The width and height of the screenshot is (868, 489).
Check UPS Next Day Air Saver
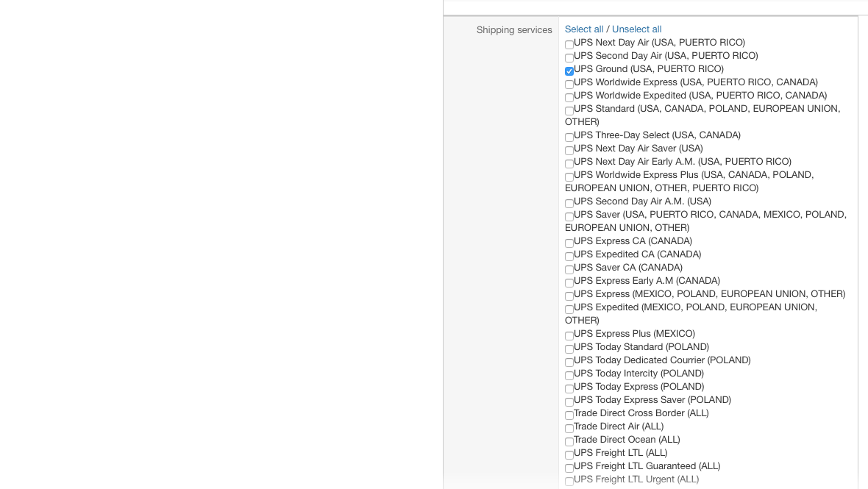coord(569,151)
